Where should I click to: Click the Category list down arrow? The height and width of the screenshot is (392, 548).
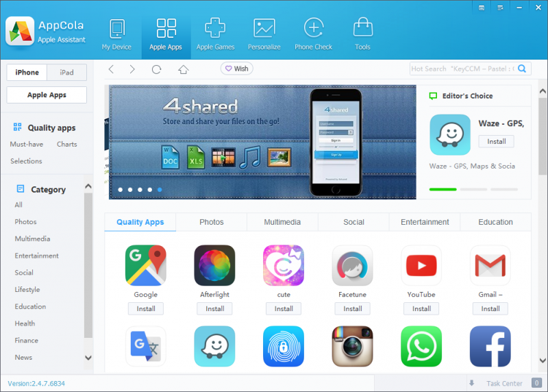coord(88,358)
